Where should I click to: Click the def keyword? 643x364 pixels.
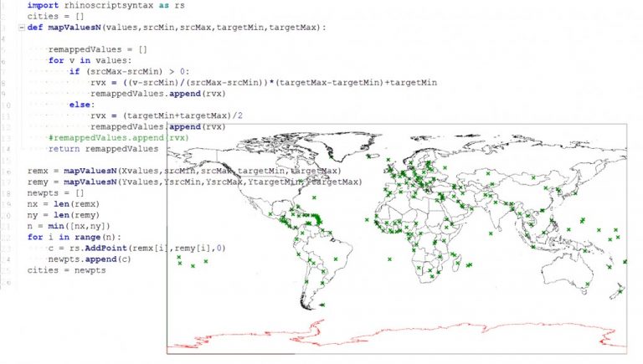pyautogui.click(x=34, y=28)
